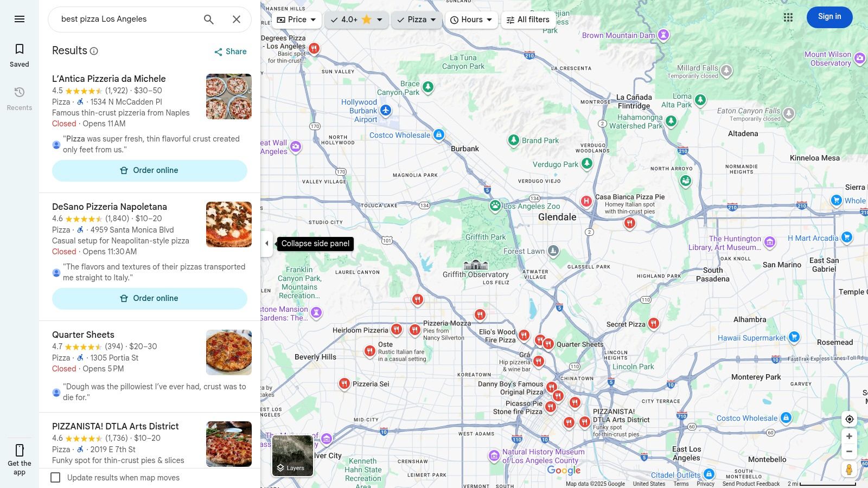
Task: Click Send Product Feedback link
Action: (x=751, y=484)
